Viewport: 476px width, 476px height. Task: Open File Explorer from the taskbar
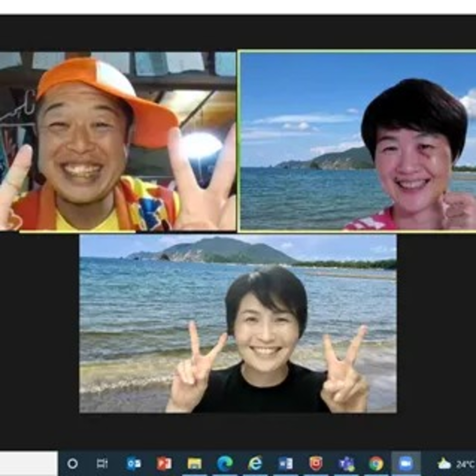coord(194,464)
